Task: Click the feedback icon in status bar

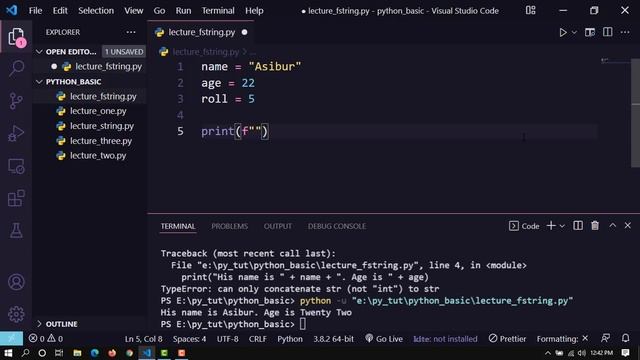Action: coord(605,338)
